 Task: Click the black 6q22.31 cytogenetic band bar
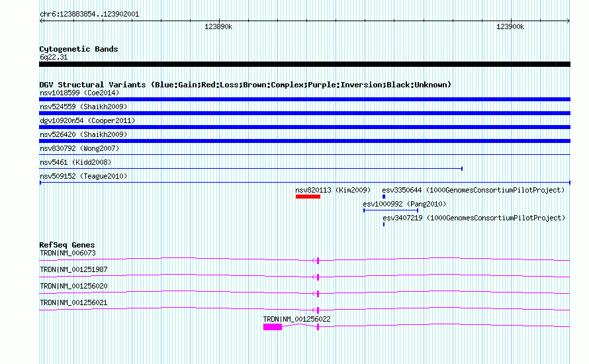[x=304, y=64]
